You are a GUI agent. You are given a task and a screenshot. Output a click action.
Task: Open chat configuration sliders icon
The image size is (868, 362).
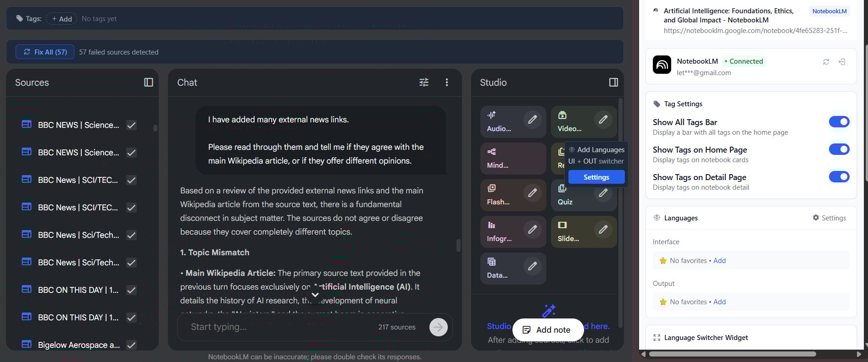pos(424,82)
